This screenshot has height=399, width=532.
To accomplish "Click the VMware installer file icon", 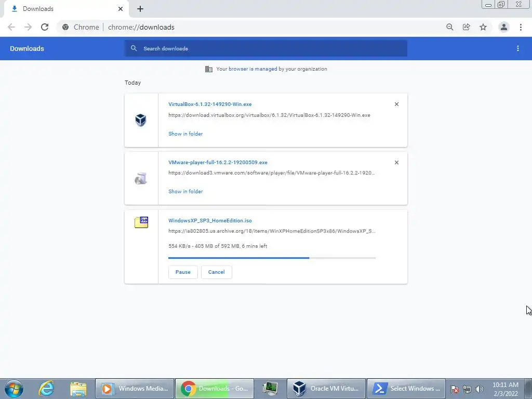I will 141,178.
